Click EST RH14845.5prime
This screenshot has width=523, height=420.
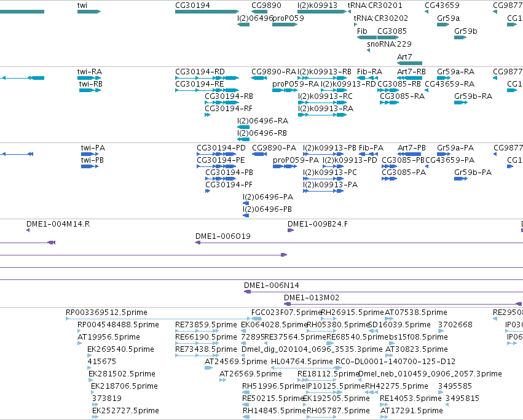tap(246, 418)
